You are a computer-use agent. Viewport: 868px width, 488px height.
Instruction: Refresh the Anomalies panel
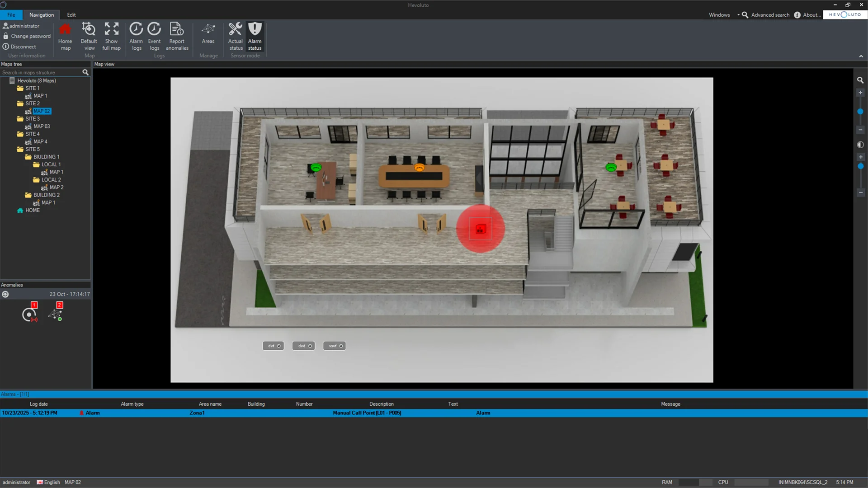coord(5,294)
